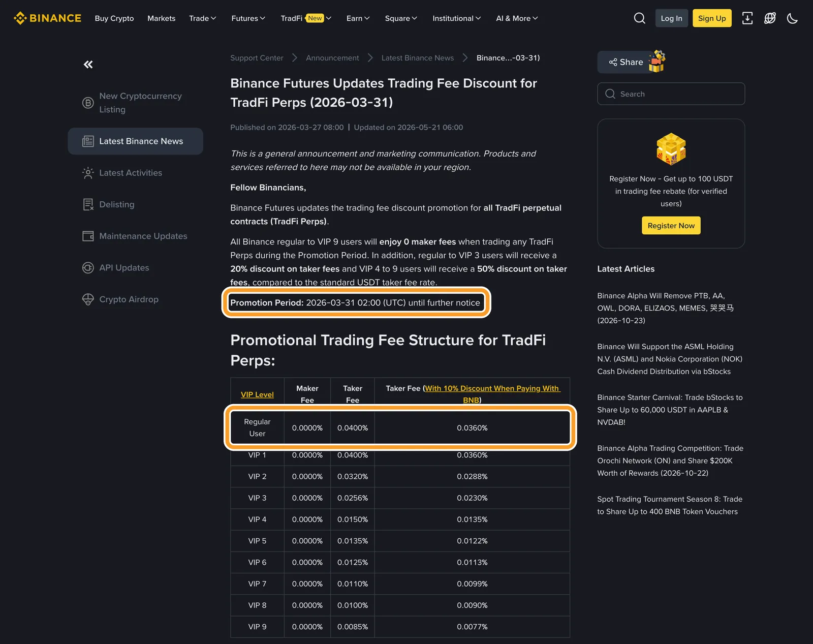Expand the Earn dropdown menu
The height and width of the screenshot is (644, 813).
[358, 18]
